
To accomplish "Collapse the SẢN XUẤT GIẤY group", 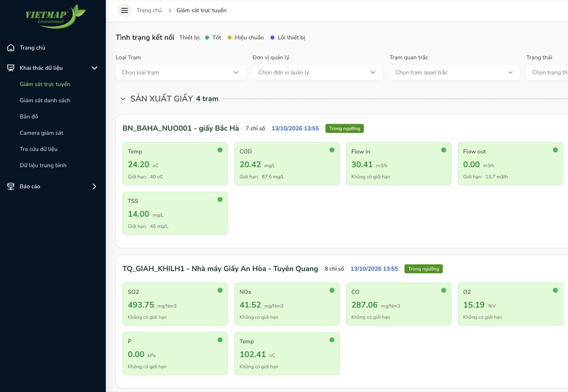I will (123, 99).
